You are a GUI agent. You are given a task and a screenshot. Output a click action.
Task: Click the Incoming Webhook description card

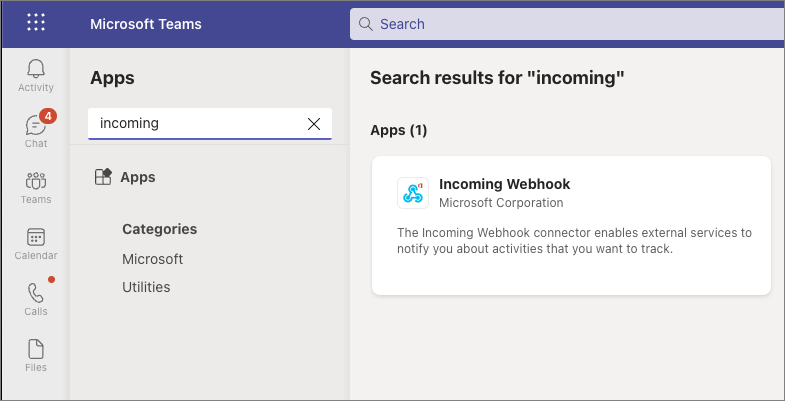pyautogui.click(x=571, y=225)
